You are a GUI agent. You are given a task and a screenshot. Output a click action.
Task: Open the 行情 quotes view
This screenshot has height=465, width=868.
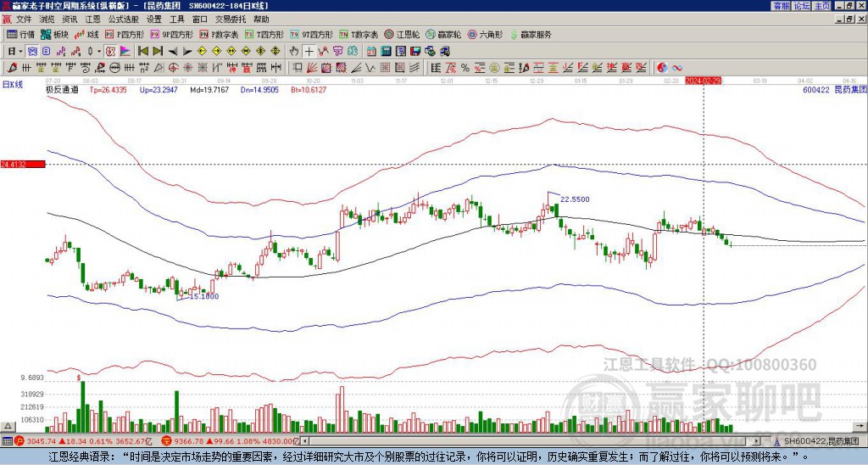20,34
